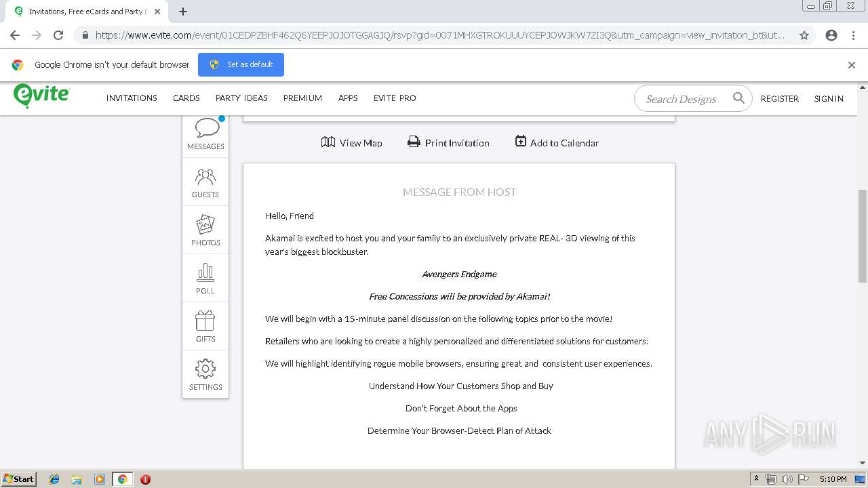Screen dimensions: 868x488
Task: Open the Windows Start menu
Action: coord(19,479)
